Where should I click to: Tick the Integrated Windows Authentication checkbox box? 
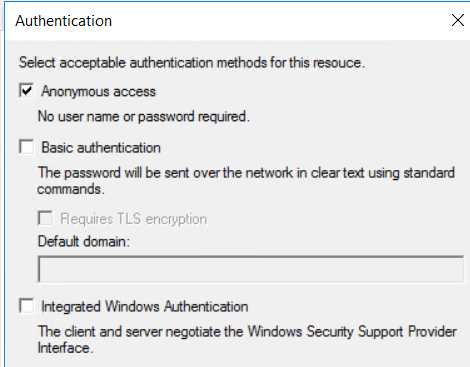(x=26, y=305)
